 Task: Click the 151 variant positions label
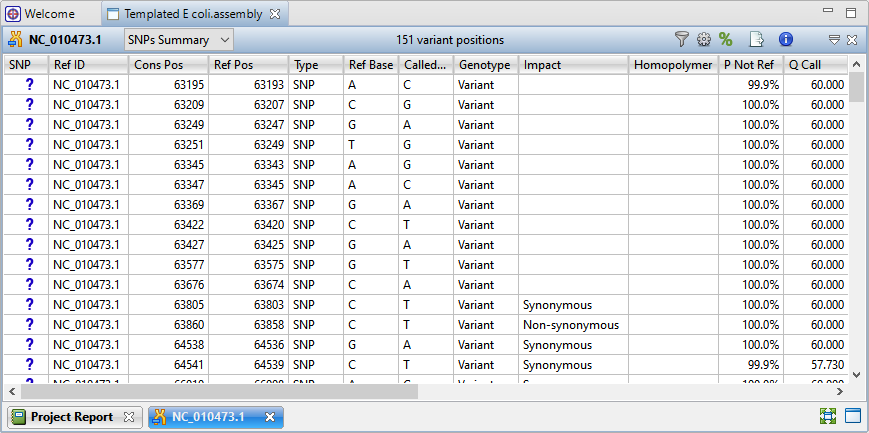tap(449, 40)
